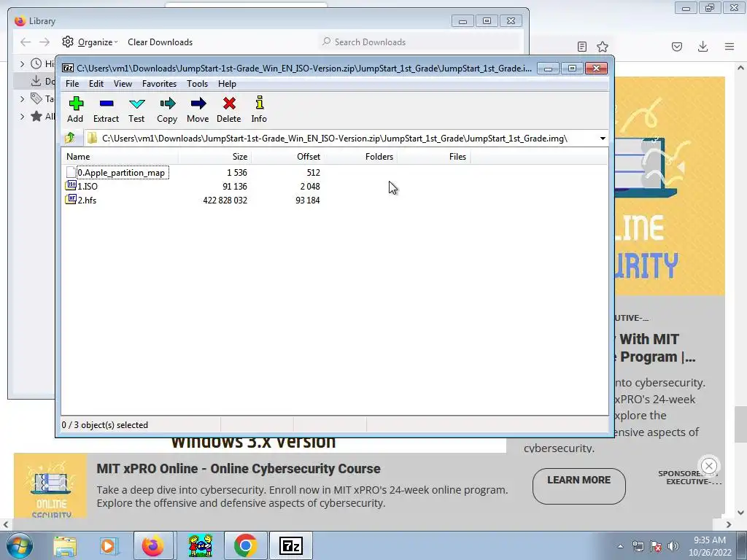Click the 2.hfs file icon
This screenshot has height=560, width=747.
click(x=71, y=200)
